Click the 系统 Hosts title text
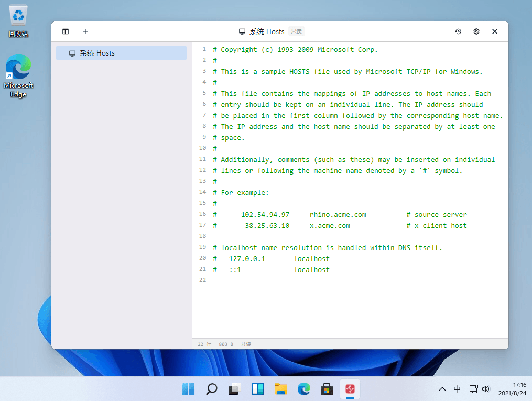Screen dimensions: 532x401 [267, 31]
